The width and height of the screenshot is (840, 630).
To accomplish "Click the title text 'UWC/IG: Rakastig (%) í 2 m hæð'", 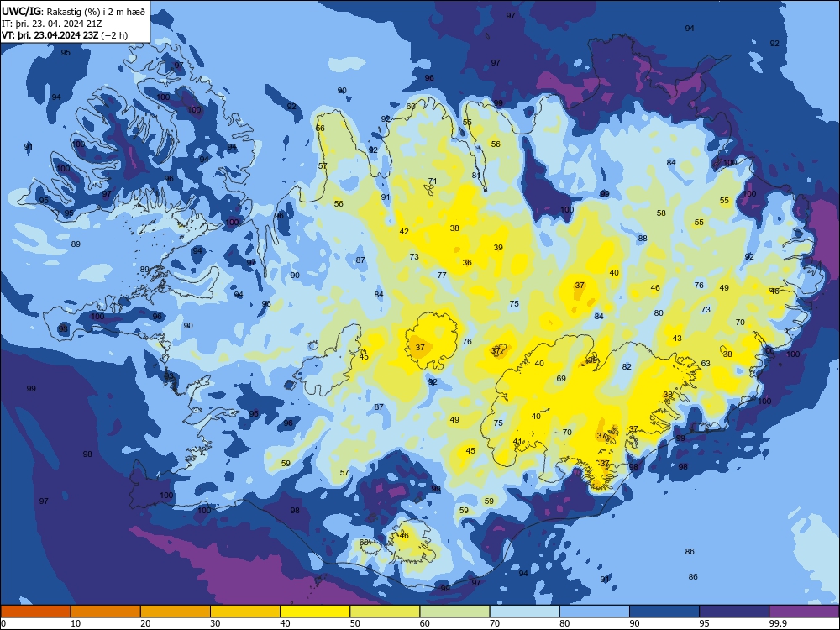I will click(x=73, y=11).
